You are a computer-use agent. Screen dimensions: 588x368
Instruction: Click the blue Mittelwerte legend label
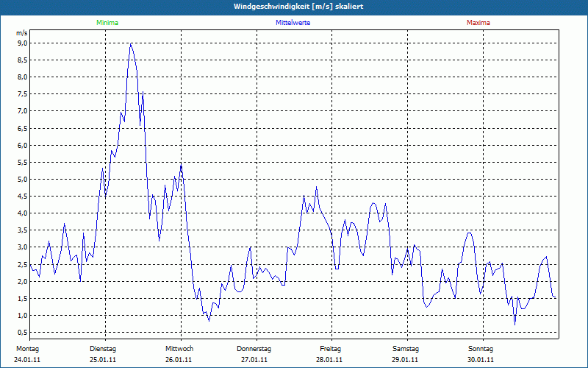tap(293, 23)
